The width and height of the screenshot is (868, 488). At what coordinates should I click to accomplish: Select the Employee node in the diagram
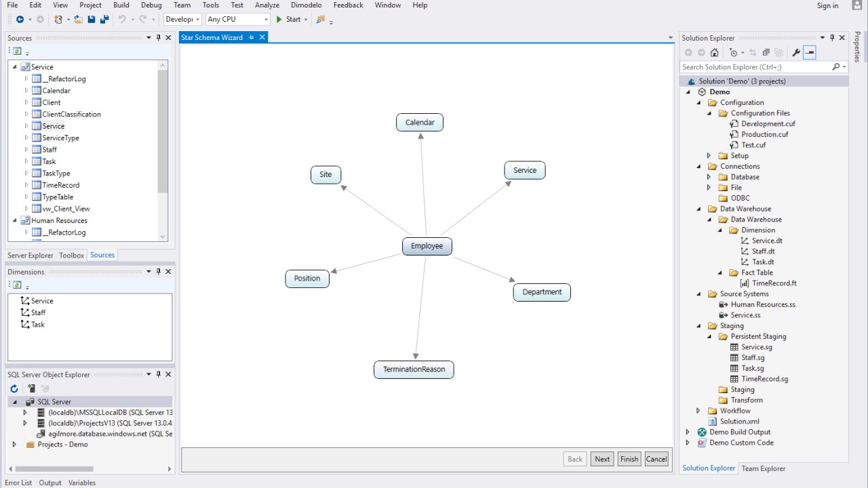point(427,246)
